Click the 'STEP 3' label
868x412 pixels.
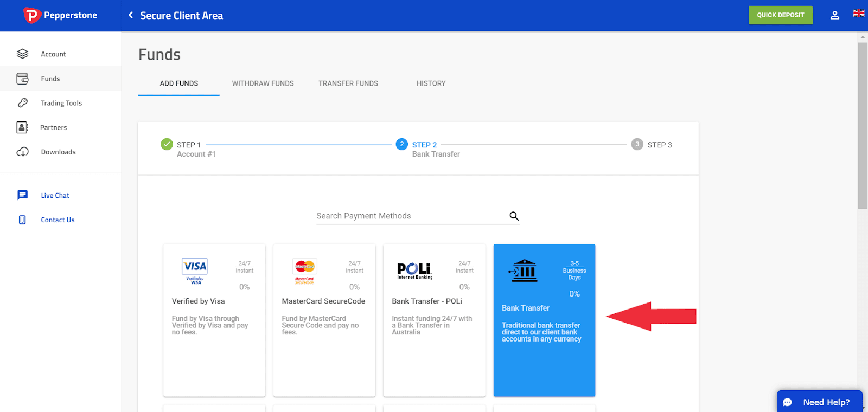click(660, 145)
